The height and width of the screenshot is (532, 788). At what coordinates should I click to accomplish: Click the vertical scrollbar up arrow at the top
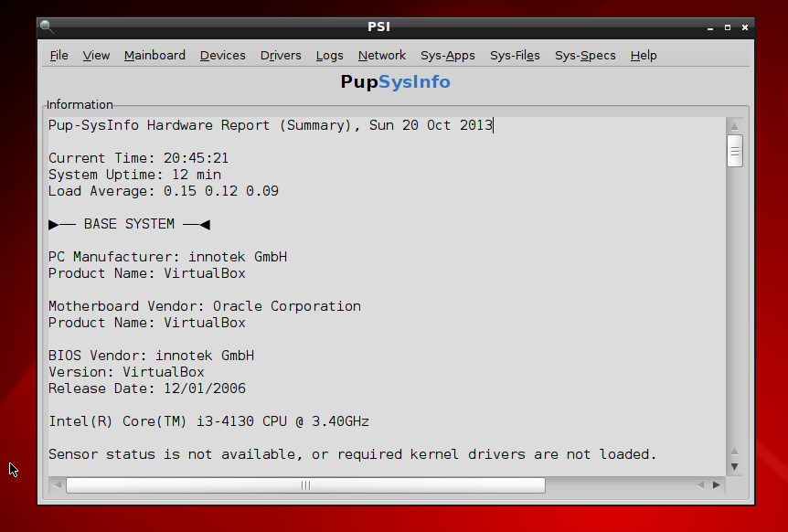pyautogui.click(x=734, y=126)
